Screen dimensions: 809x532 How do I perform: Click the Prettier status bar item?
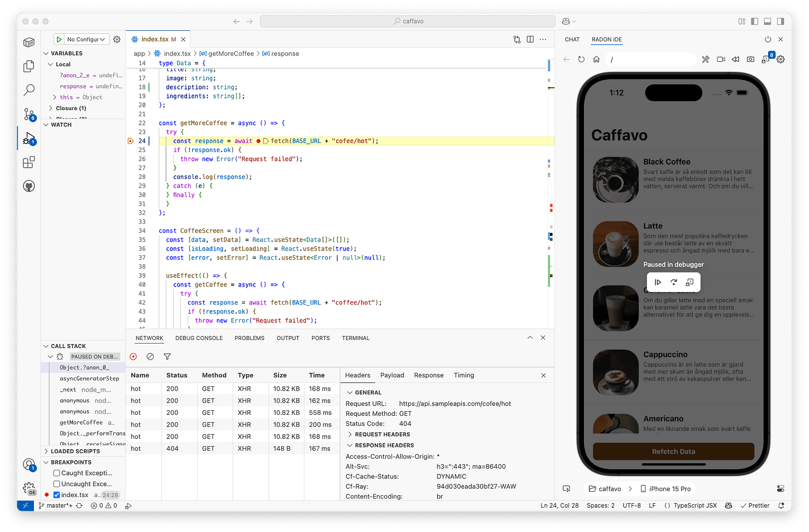(754, 506)
